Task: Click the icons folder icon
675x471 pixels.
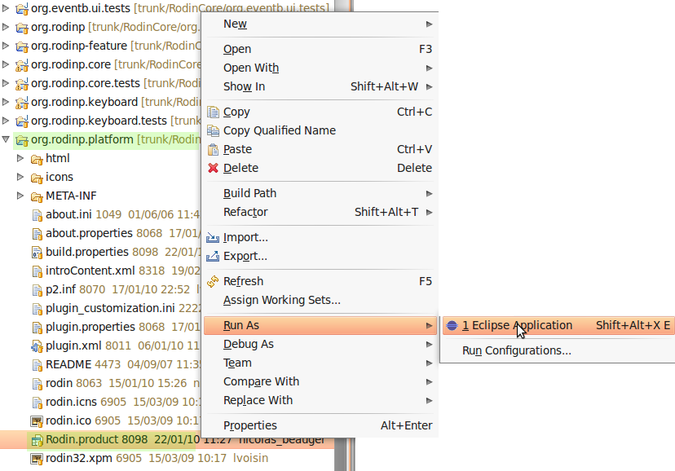Action: [37, 177]
